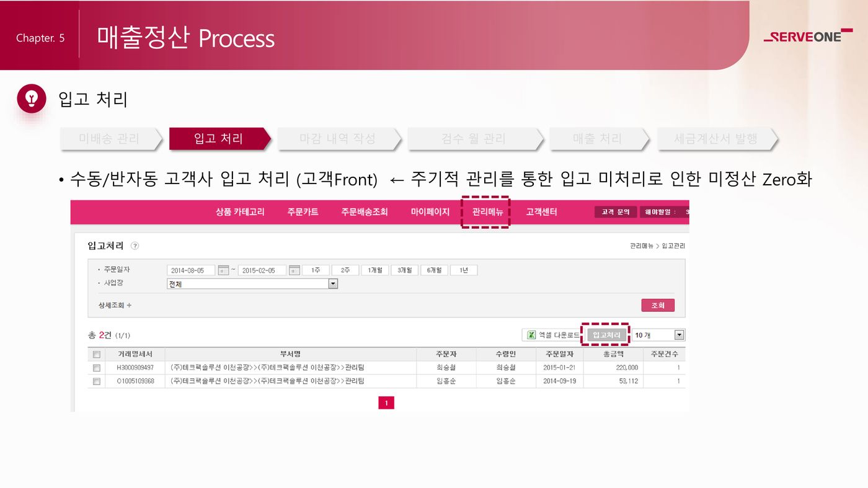Select page 1 in the pagination
The width and height of the screenshot is (868, 488).
coord(386,403)
